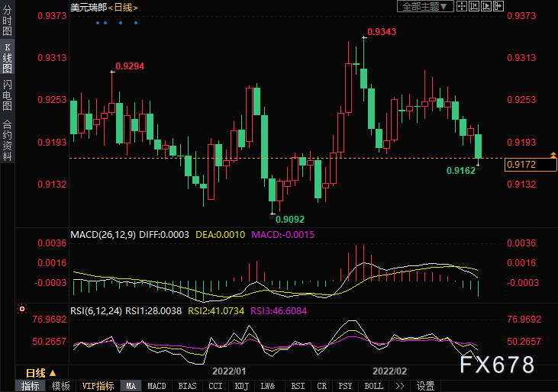Toggle the MACD indicator in bottom bar
Image resolution: width=558 pixels, height=392 pixels.
click(x=156, y=386)
